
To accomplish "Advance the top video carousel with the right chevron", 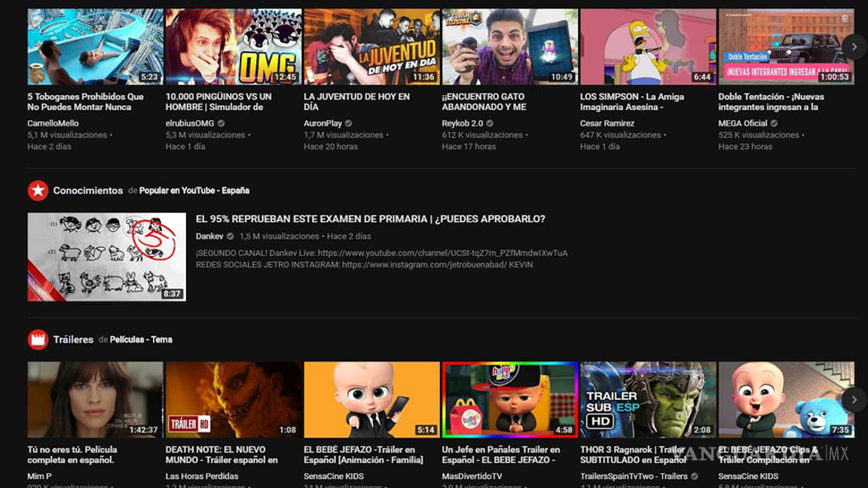I will [x=854, y=46].
